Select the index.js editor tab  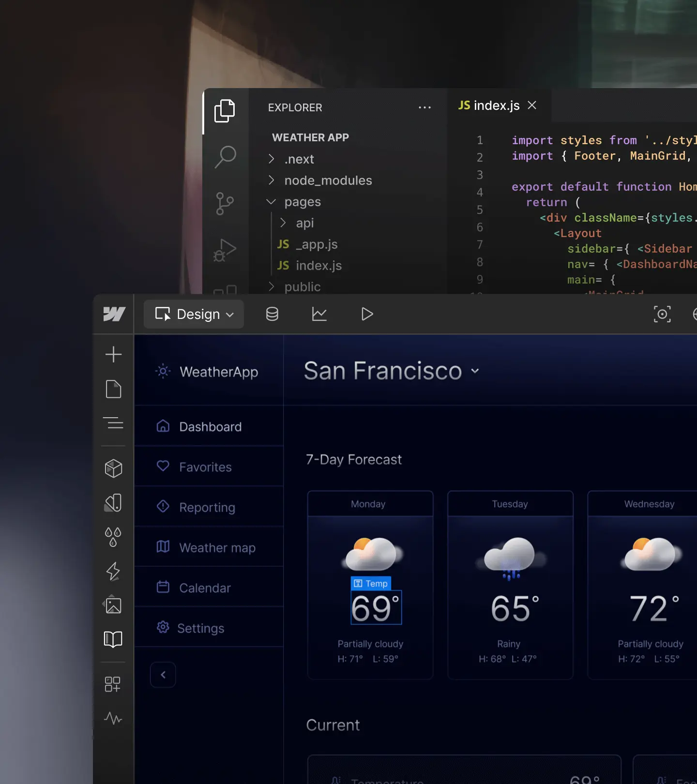tap(490, 106)
